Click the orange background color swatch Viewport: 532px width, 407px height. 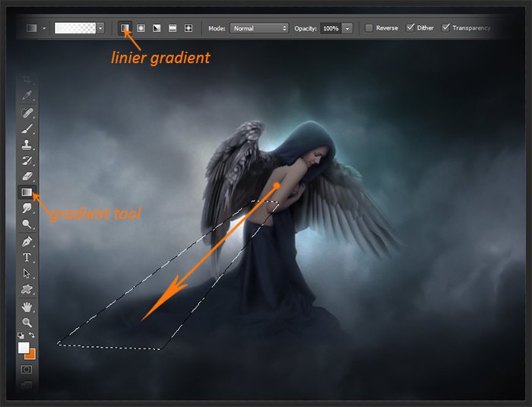[30, 354]
